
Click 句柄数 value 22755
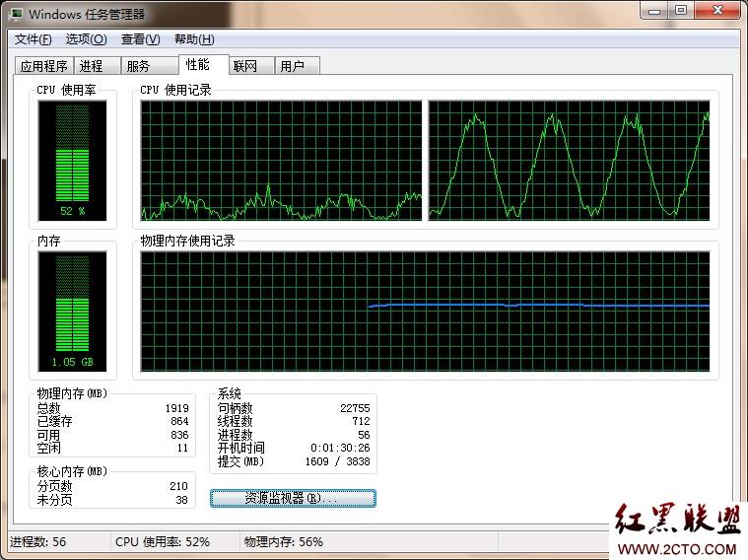click(x=355, y=408)
